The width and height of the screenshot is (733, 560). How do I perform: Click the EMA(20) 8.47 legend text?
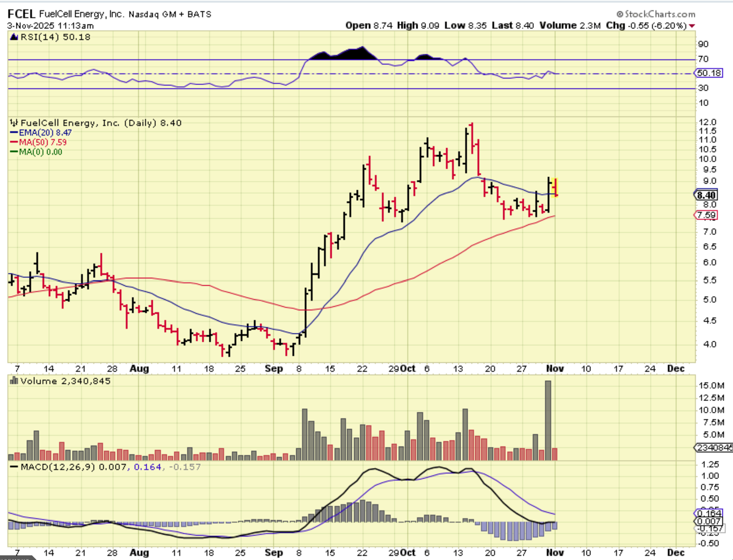click(45, 133)
